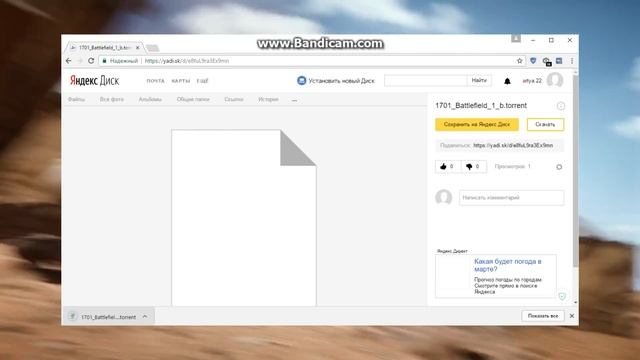Open the Альбомы section
This screenshot has width=640, height=360.
point(150,99)
